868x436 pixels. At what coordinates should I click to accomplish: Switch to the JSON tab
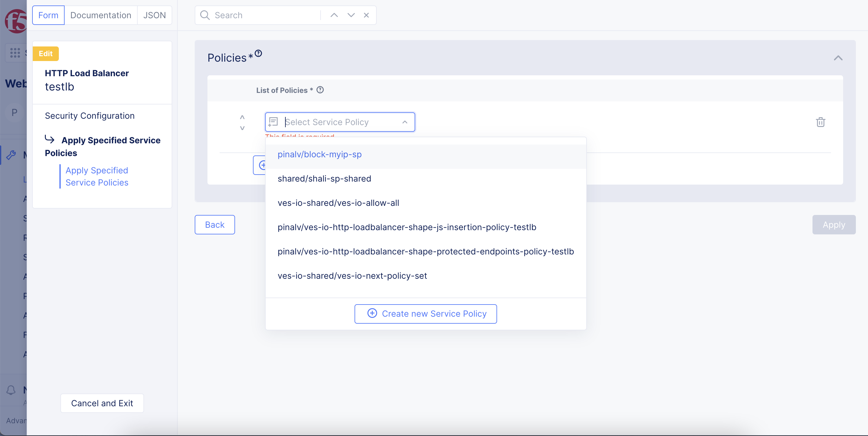(x=155, y=15)
